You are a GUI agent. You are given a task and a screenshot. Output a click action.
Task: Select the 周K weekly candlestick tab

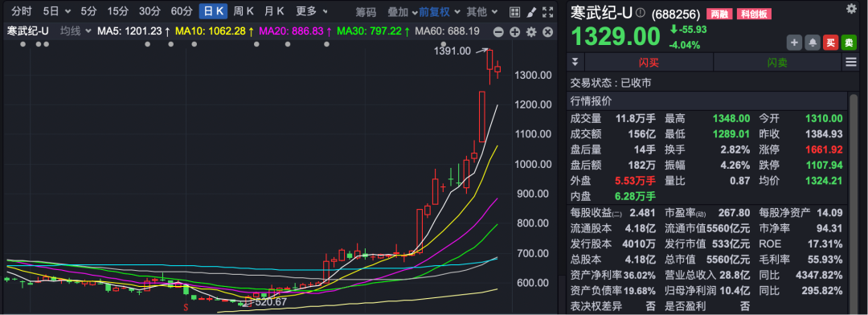[244, 11]
